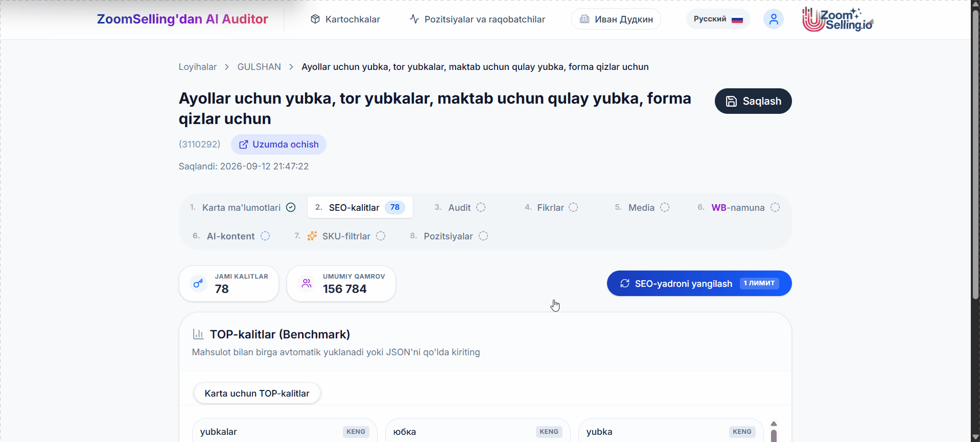
Task: Click the yubka keyword card
Action: (x=671, y=431)
